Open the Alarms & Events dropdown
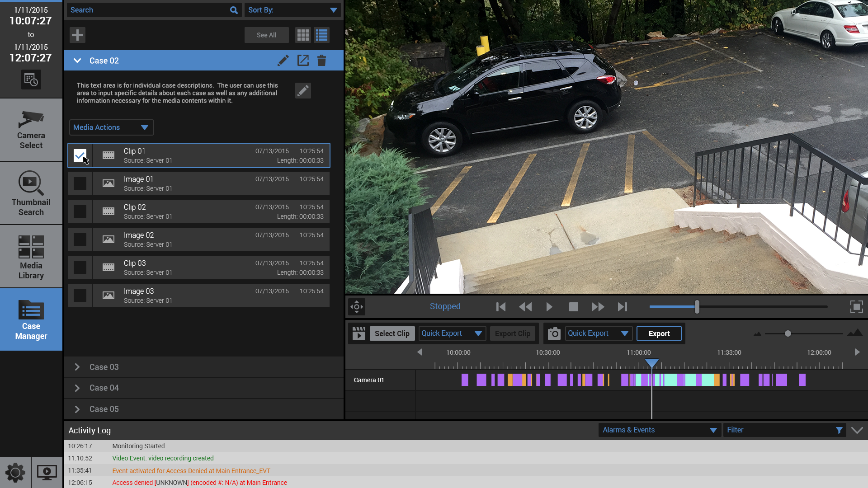 659,430
